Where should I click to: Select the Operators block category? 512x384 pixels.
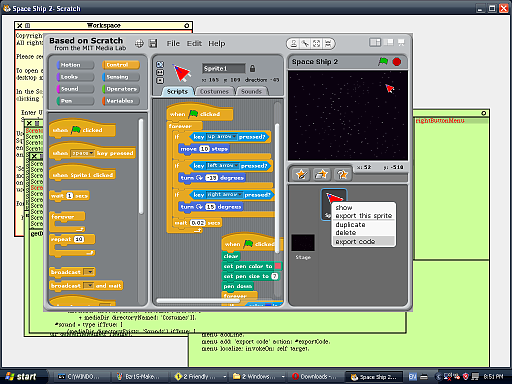pos(121,89)
